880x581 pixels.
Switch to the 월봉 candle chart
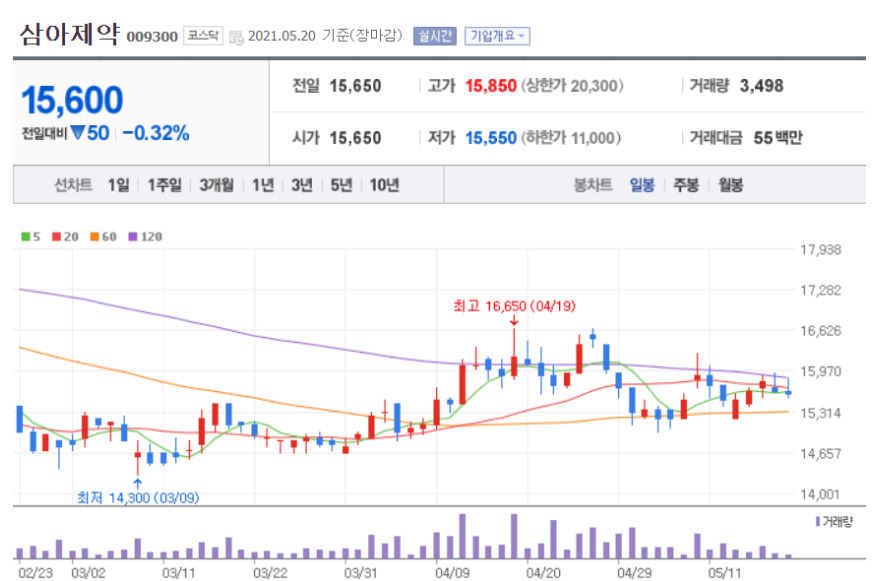[731, 185]
